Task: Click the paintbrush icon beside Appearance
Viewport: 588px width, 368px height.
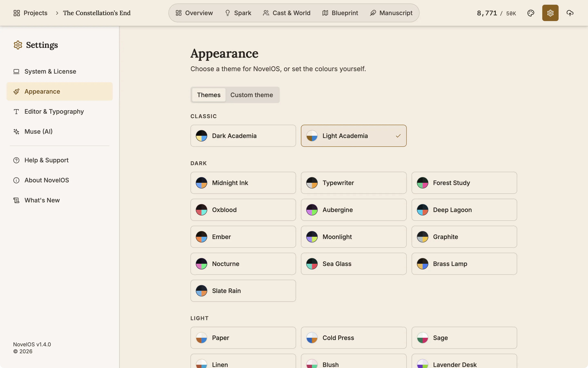Action: click(x=16, y=92)
